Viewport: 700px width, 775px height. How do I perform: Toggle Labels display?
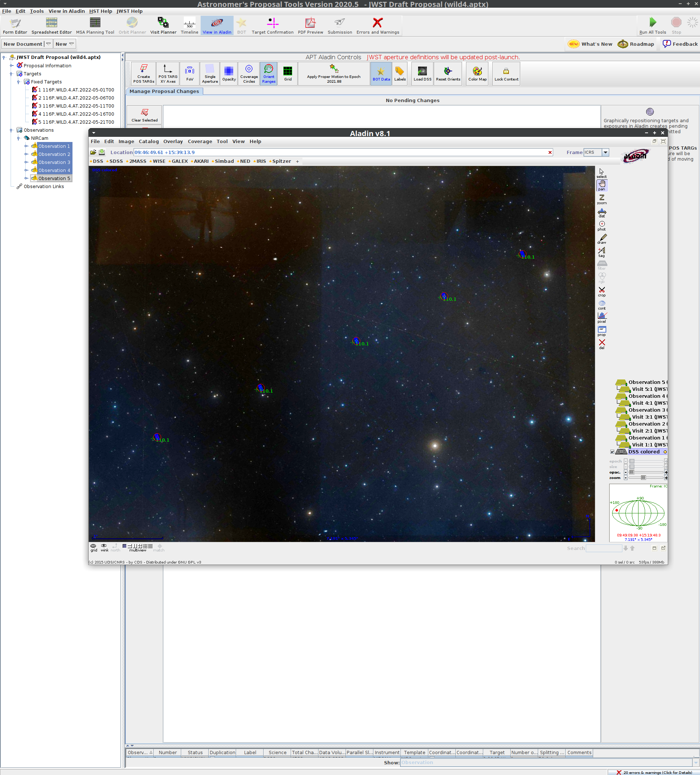(400, 74)
